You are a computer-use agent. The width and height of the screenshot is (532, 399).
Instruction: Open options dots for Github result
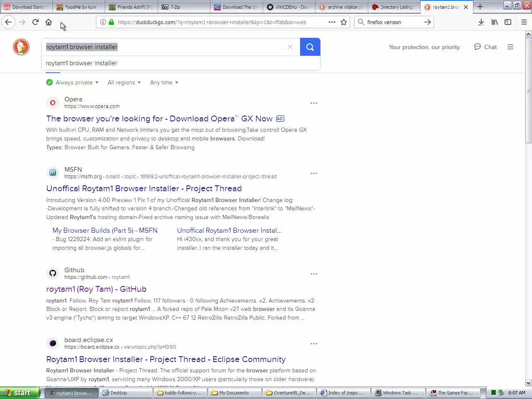314,274
